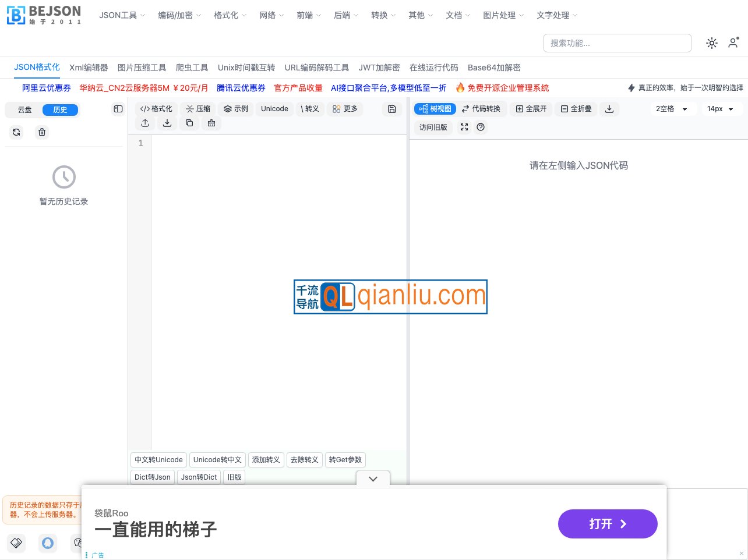Screen dimensions: 748x560
Task: Refresh history with the sync icon
Action: pos(16,132)
